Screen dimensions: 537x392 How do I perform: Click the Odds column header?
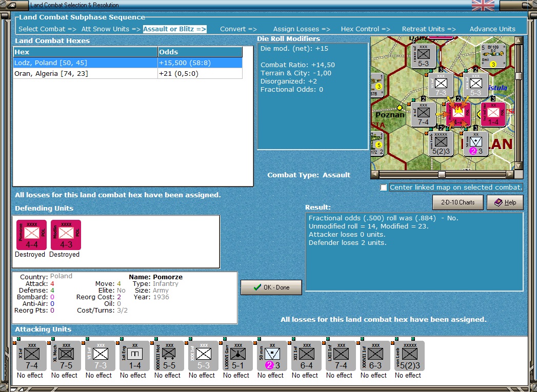coord(200,52)
